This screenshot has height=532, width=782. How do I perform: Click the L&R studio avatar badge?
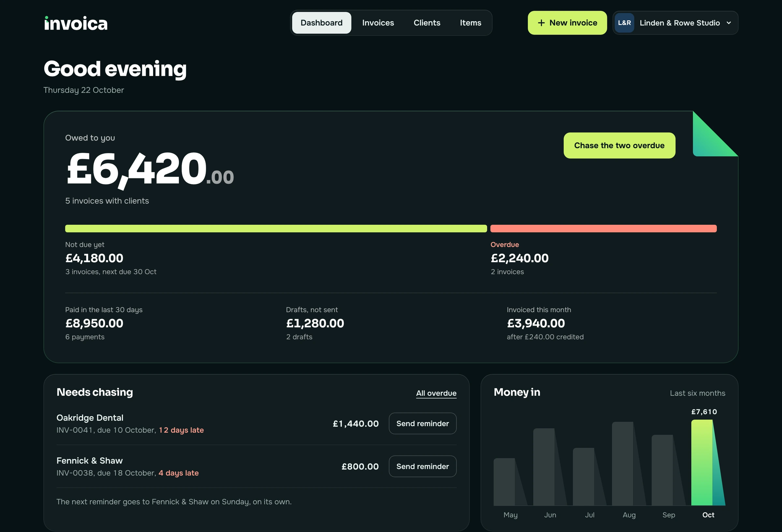click(624, 23)
